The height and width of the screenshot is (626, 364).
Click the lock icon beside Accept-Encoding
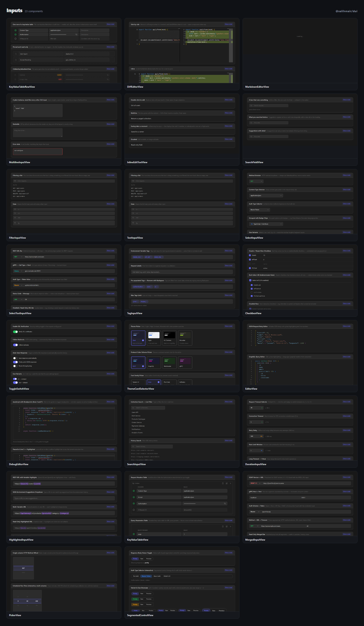(16, 60)
